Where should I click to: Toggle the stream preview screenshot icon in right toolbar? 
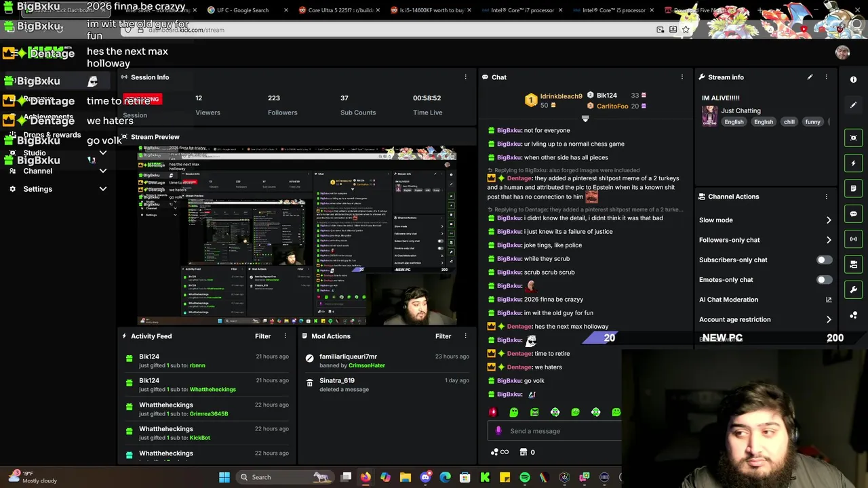[853, 138]
